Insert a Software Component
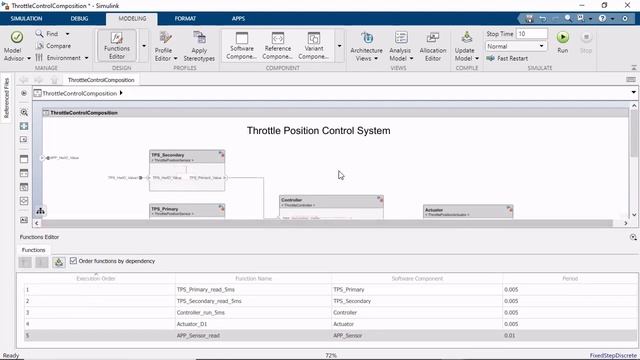 point(242,46)
